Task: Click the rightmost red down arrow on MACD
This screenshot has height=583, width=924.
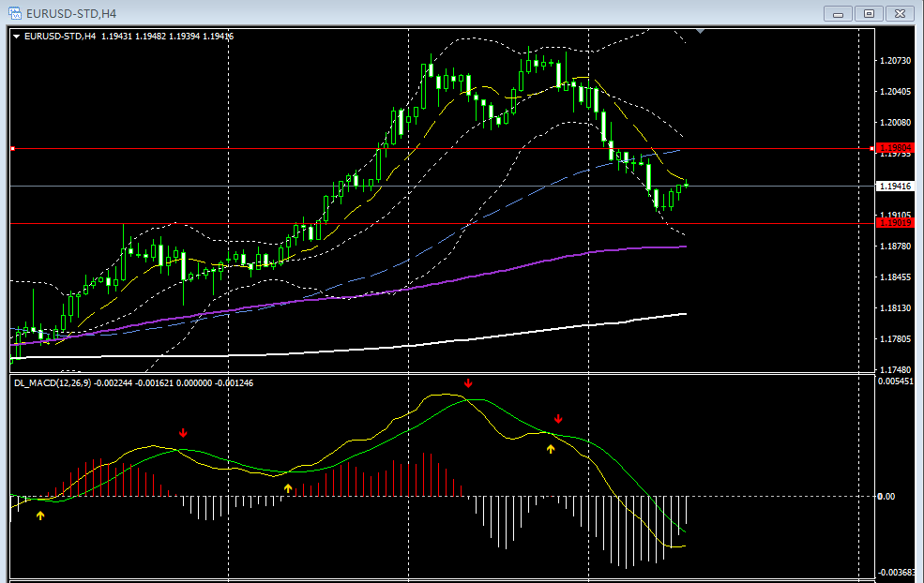Action: point(558,419)
